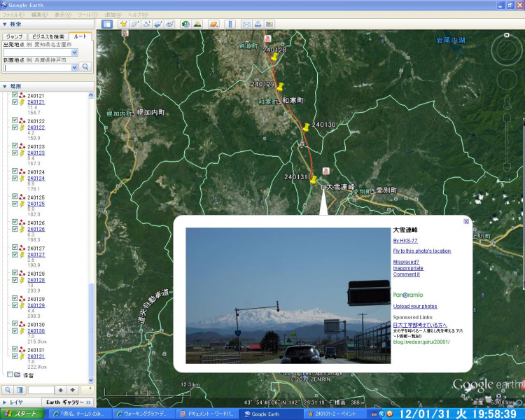The image size is (525, 420).
Task: Uncheck the 240128 path checkbox
Action: [x=15, y=273]
